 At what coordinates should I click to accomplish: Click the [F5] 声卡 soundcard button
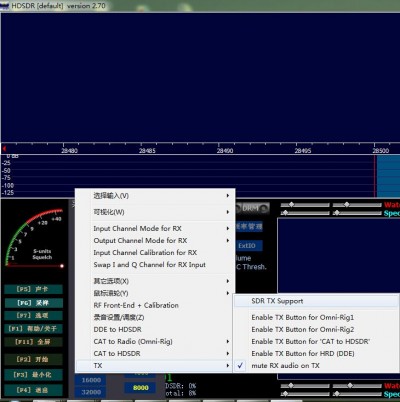[x=33, y=289]
